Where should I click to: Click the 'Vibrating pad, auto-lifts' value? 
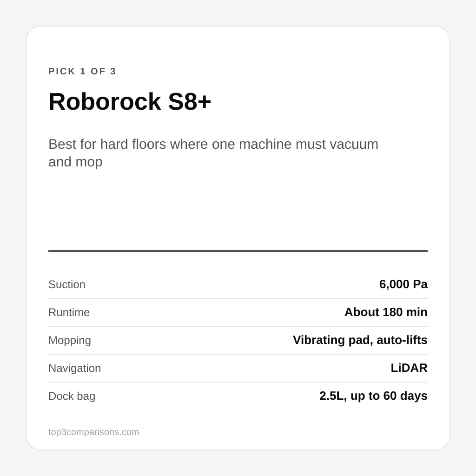360,340
